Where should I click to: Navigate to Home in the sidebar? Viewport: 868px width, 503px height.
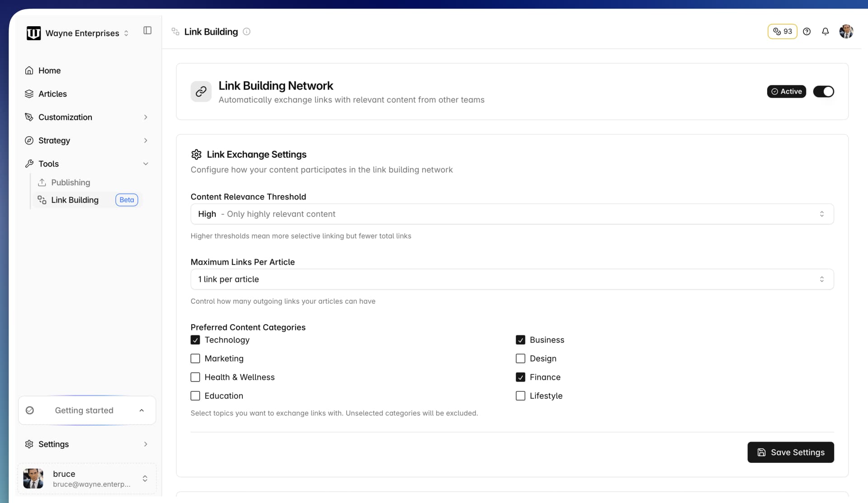point(49,71)
